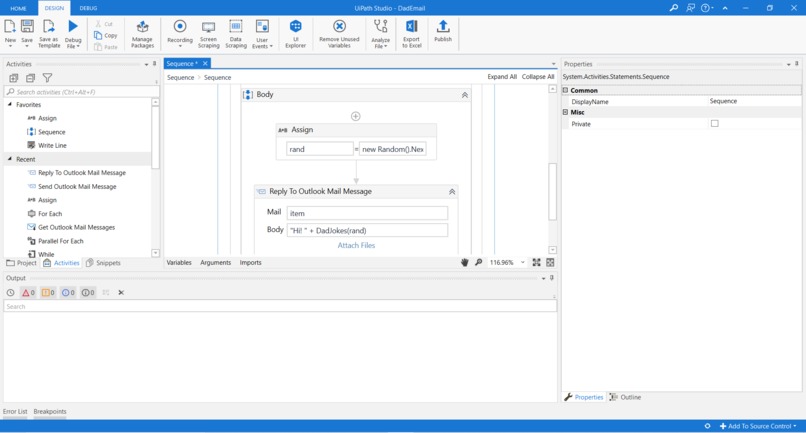The image size is (806, 433).
Task: Collapse the Favorites tree group
Action: click(x=10, y=104)
